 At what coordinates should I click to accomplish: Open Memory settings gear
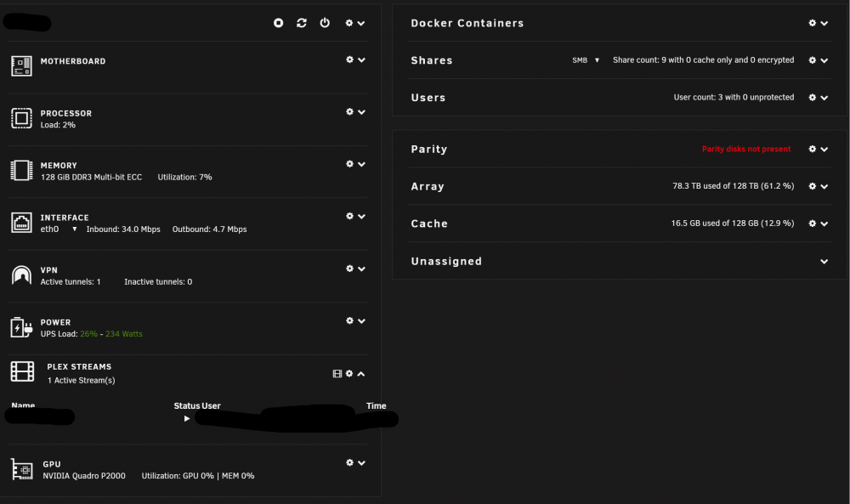coord(349,164)
